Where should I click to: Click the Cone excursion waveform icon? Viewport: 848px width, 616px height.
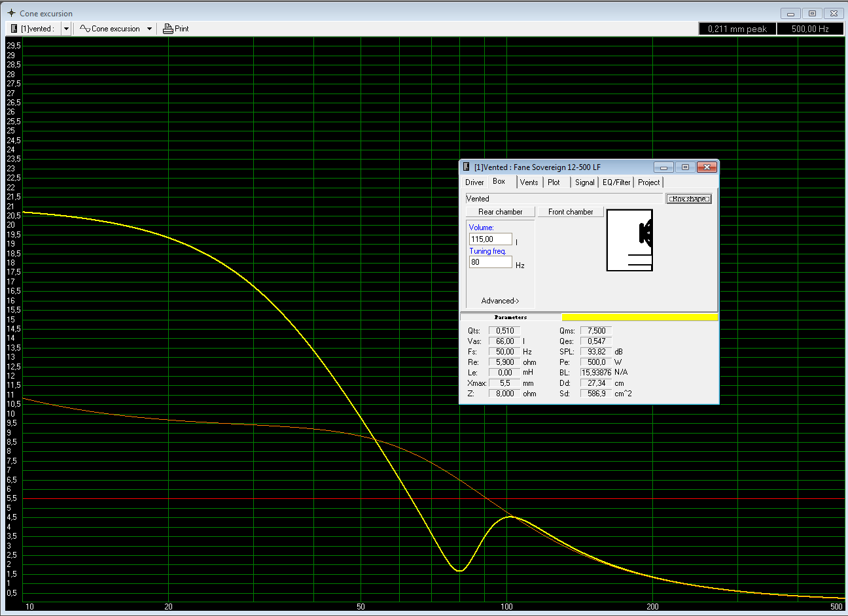tap(84, 29)
